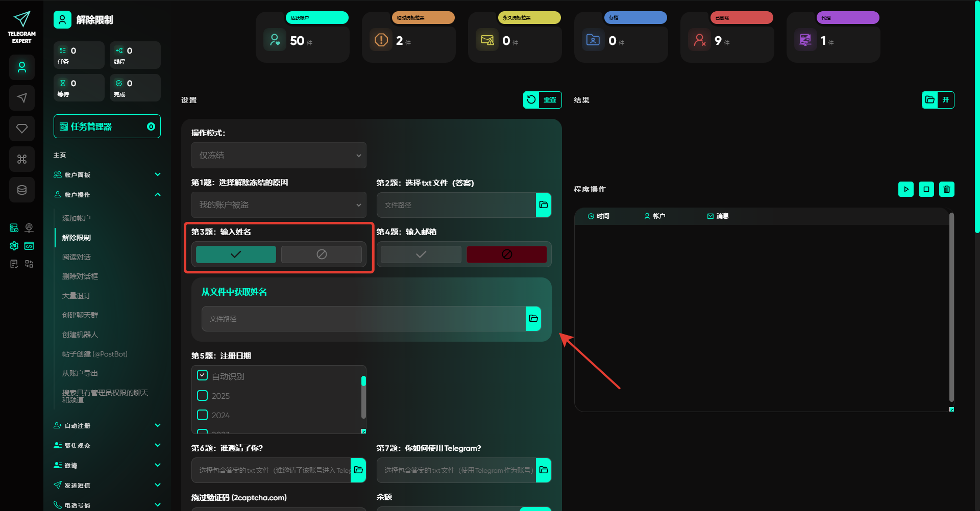Open 阅读对话 in account operations
Viewport: 980px width, 511px height.
tap(77, 257)
